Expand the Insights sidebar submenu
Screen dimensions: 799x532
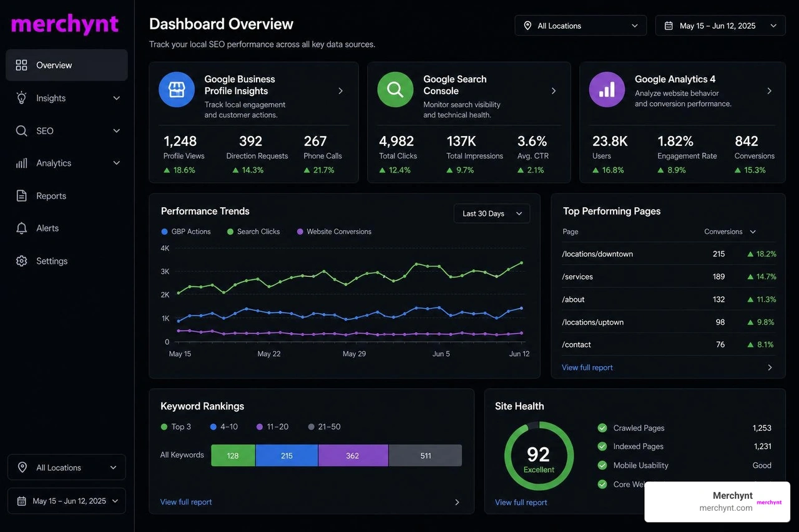point(116,98)
